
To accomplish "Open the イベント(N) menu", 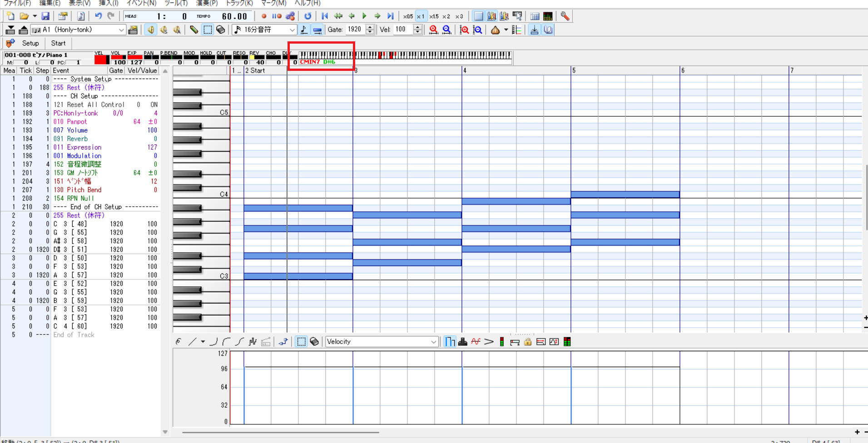I will tap(141, 3).
